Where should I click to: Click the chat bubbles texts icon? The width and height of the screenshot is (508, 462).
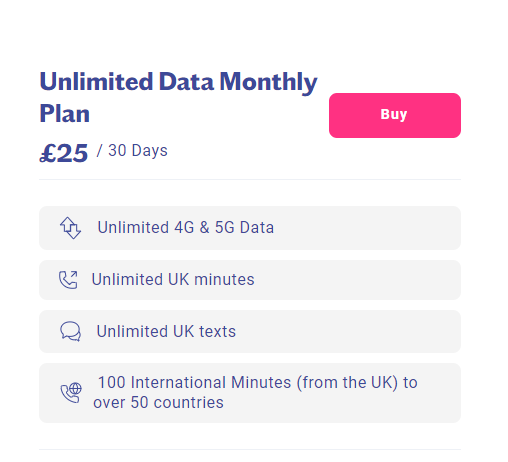click(70, 331)
